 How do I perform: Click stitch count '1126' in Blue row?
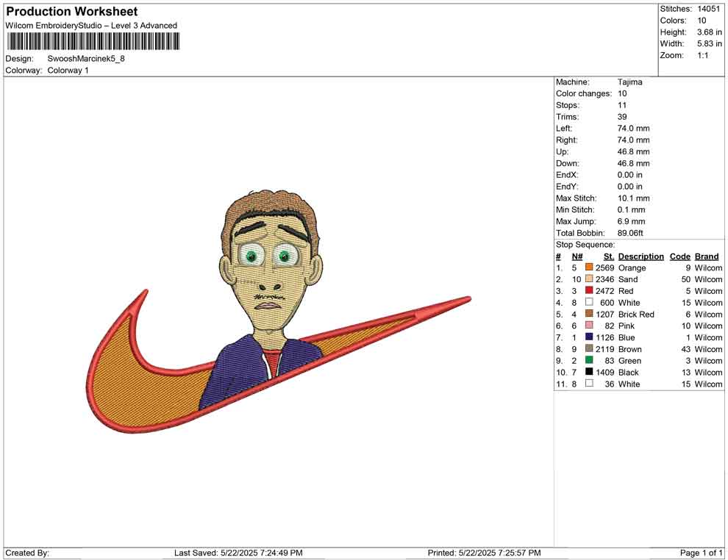click(605, 337)
